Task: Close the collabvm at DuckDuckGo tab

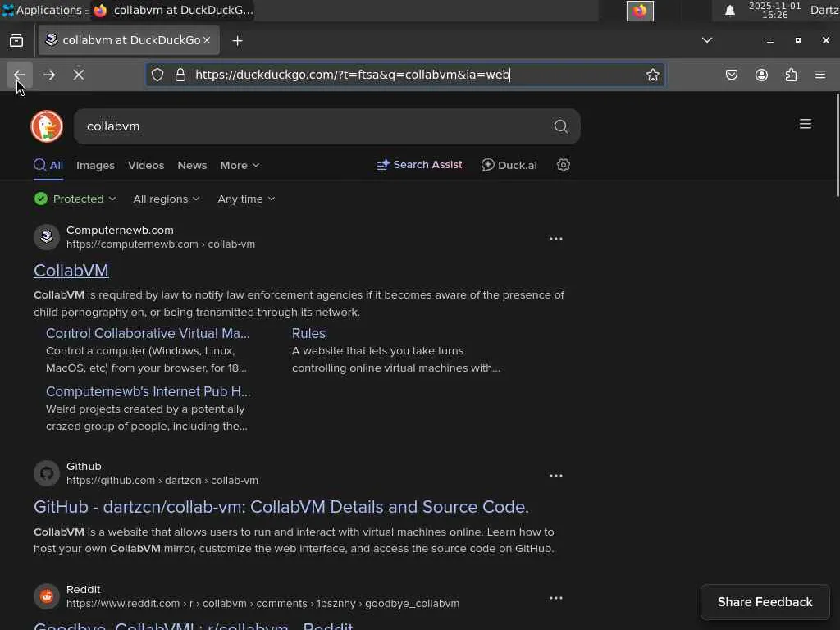Action: click(x=207, y=40)
